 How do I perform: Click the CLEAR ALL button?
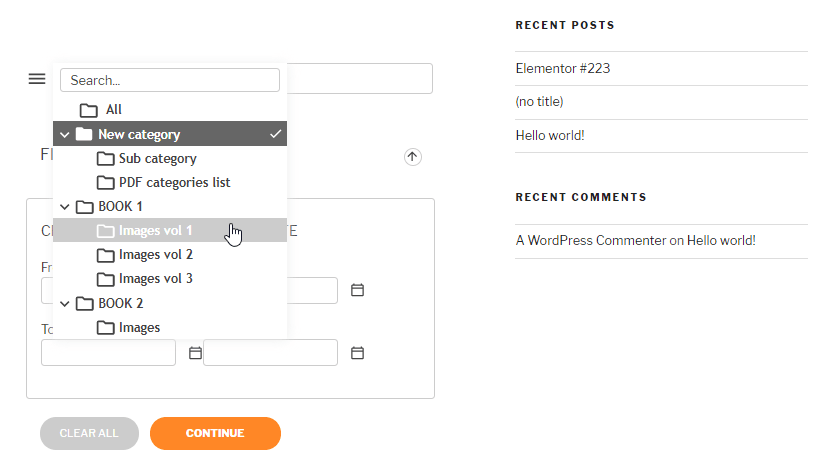tap(89, 433)
